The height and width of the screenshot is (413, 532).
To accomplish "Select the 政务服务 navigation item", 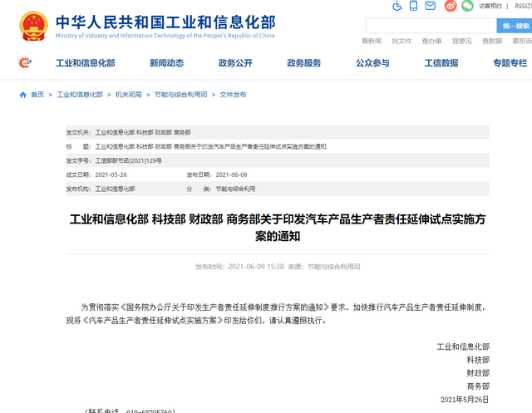I will [x=304, y=63].
